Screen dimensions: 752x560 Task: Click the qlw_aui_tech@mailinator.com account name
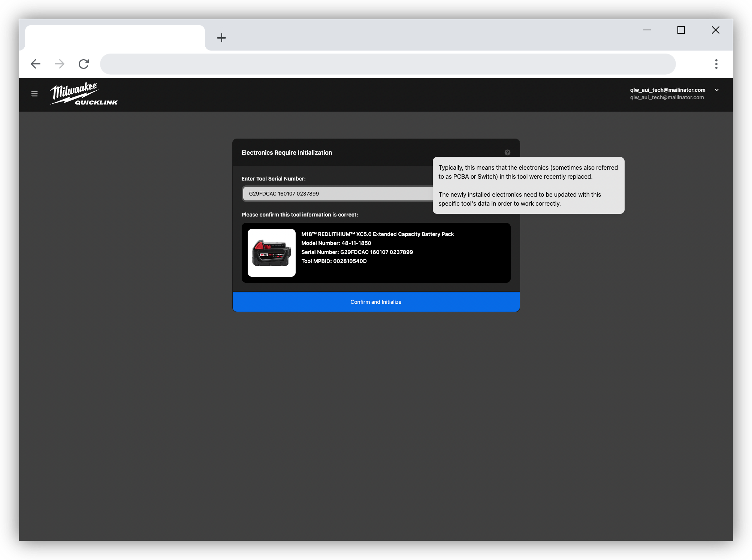tap(668, 90)
